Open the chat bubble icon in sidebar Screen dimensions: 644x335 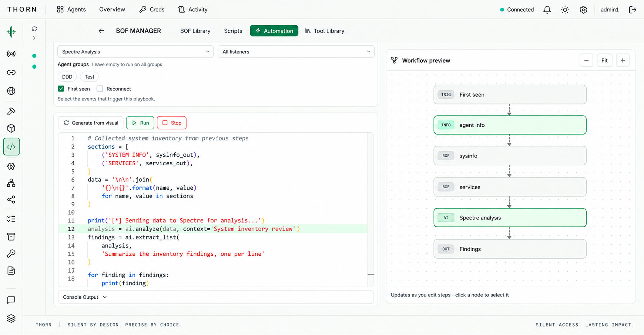click(x=11, y=300)
